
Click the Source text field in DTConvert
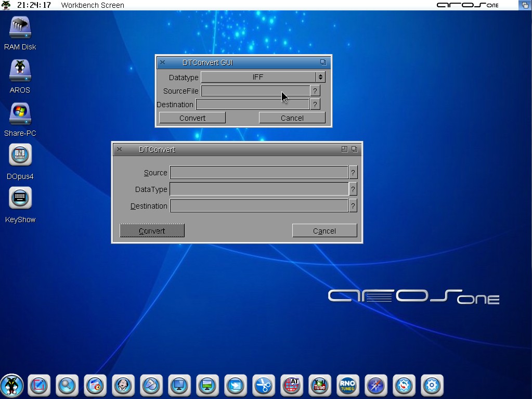pos(258,173)
